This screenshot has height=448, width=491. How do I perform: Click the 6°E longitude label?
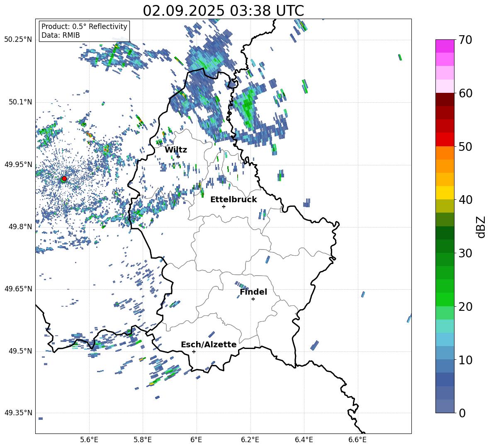[x=196, y=440]
